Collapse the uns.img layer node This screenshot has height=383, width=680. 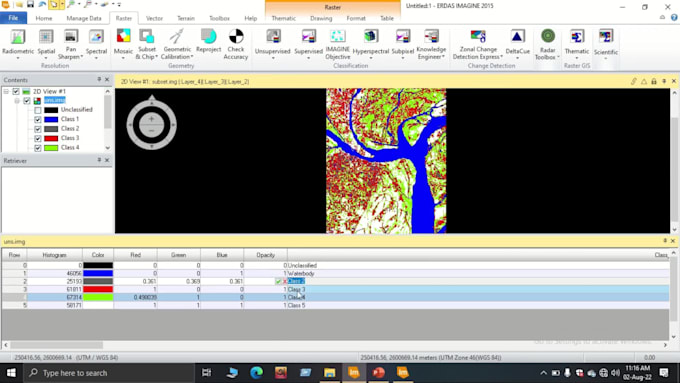(17, 101)
